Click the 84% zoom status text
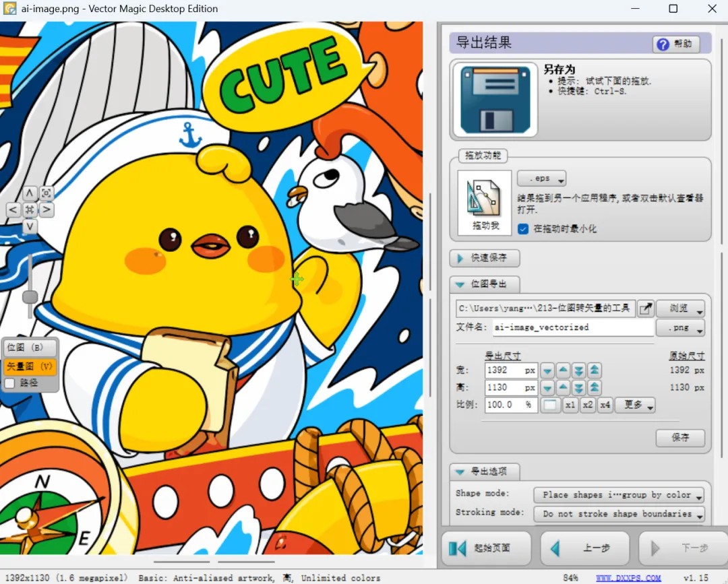 click(x=570, y=578)
